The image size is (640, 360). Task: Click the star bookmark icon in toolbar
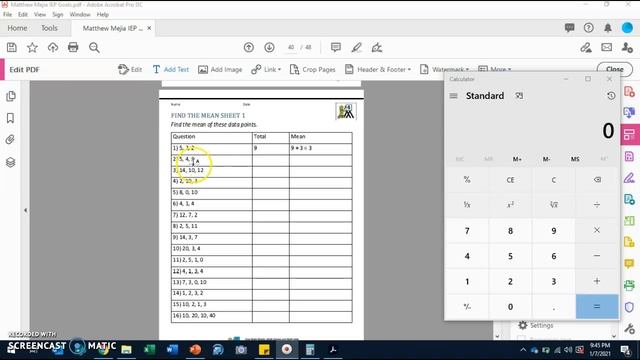[x=32, y=47]
